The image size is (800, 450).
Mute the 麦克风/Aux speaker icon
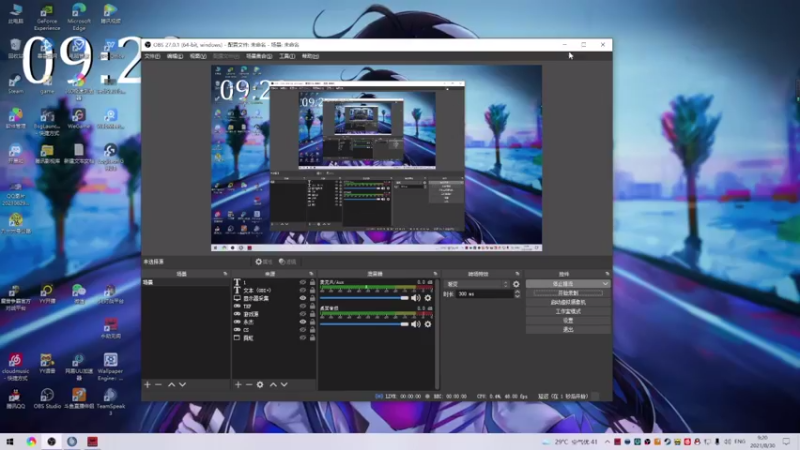click(416, 298)
